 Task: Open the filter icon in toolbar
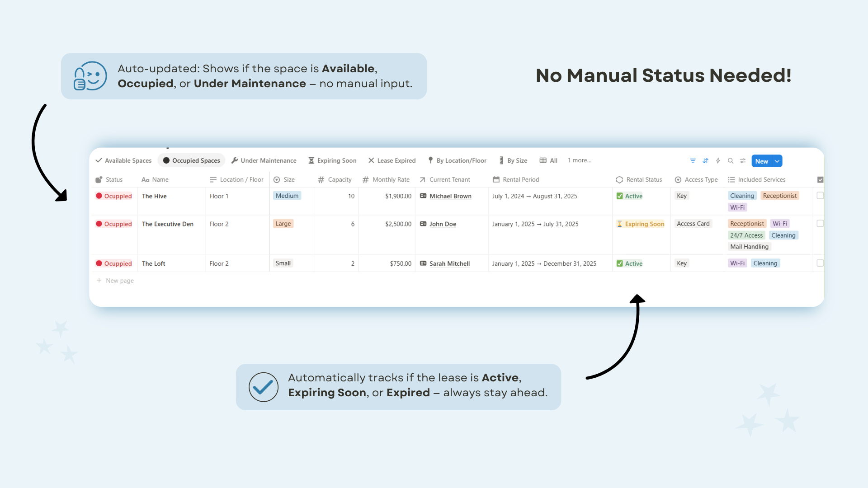coord(693,161)
